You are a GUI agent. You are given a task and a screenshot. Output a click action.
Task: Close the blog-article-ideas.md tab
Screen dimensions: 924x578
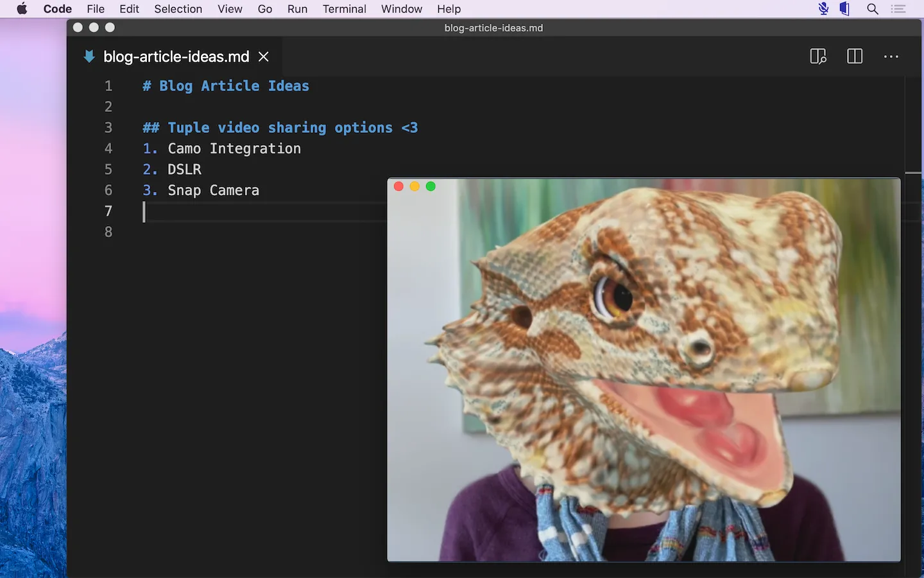tap(263, 57)
